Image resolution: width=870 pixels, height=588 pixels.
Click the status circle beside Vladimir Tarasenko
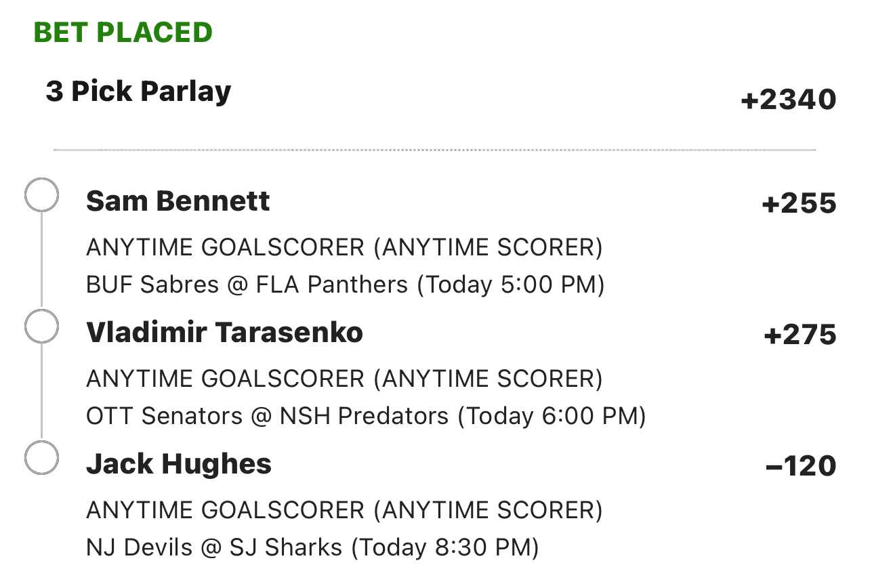pyautogui.click(x=41, y=327)
